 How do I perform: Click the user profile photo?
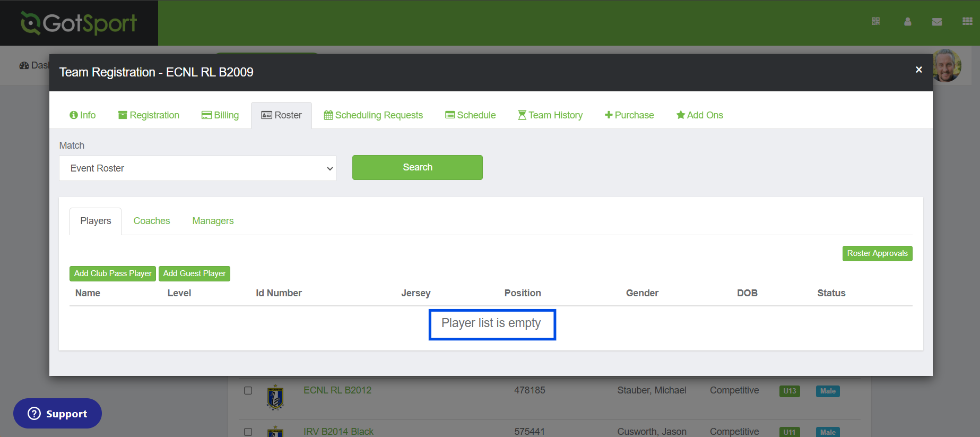point(947,66)
